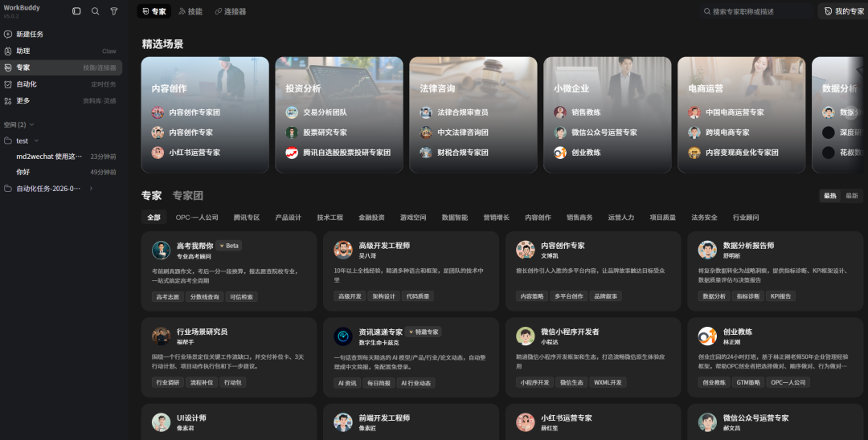The width and height of the screenshot is (868, 440).
Task: Switch to the 专家团 section tab
Action: (187, 196)
